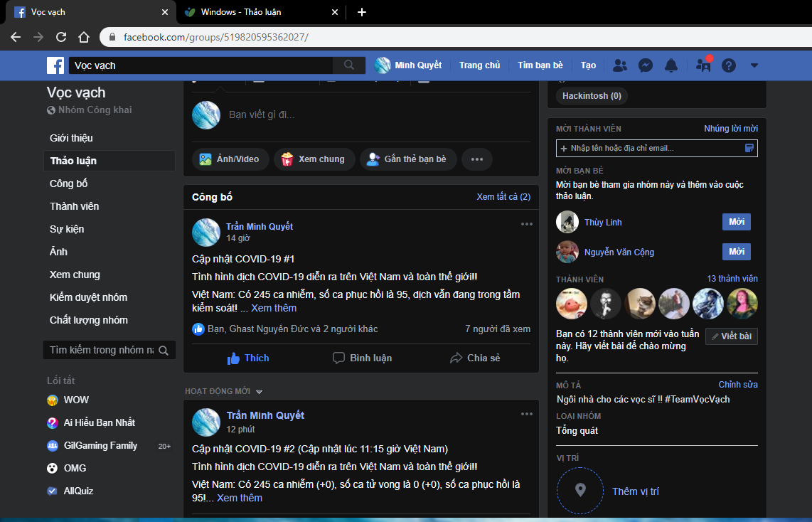The height and width of the screenshot is (522, 812).
Task: Open account dropdown arrow in top bar
Action: click(754, 65)
